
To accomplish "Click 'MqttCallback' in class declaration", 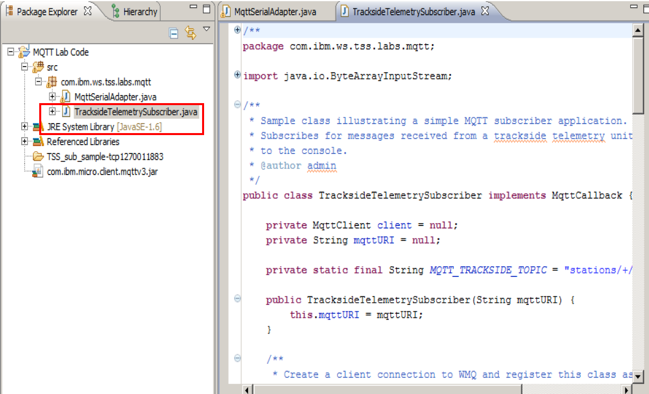I will click(x=587, y=195).
